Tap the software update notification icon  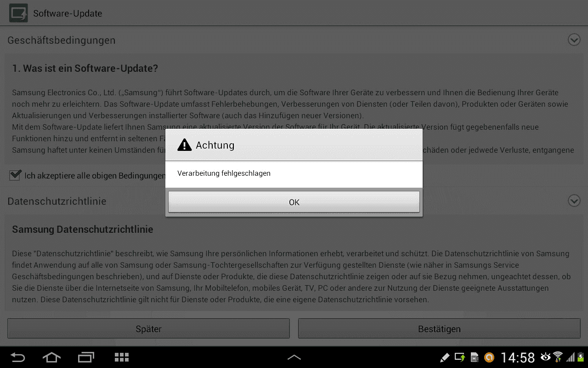460,357
